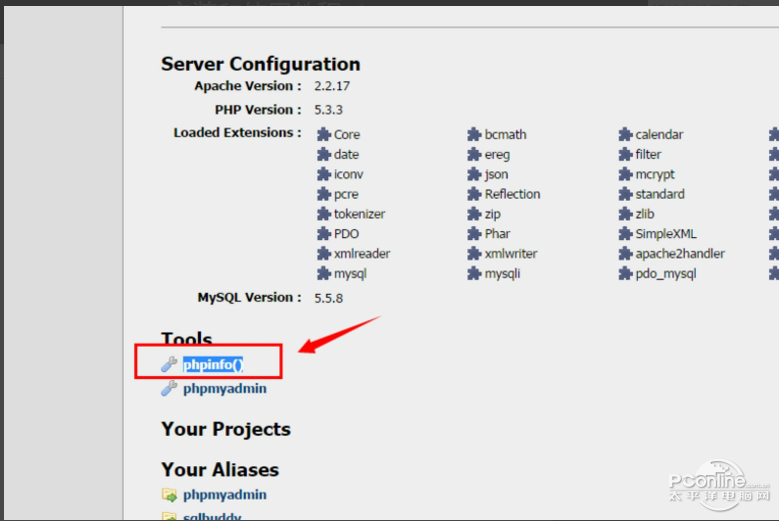
Task: Click the folder icon beside phpmyadmin alias
Action: [x=169, y=495]
